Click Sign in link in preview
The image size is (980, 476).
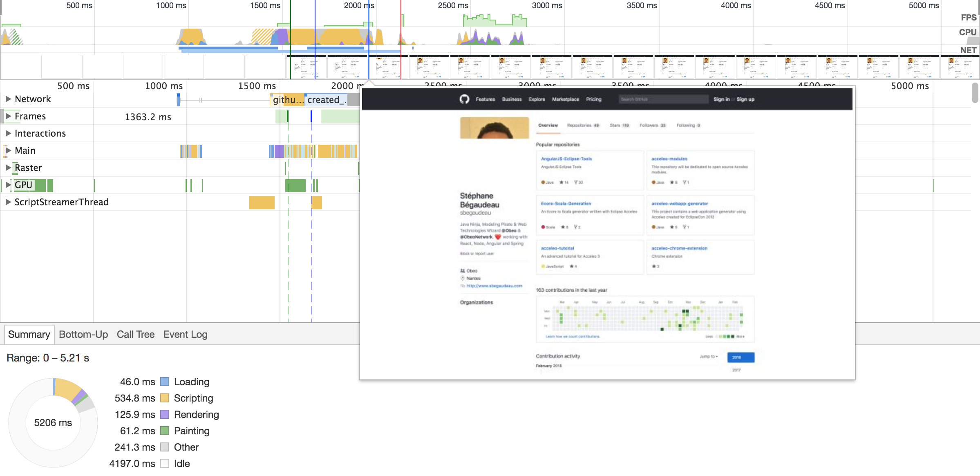tap(721, 99)
